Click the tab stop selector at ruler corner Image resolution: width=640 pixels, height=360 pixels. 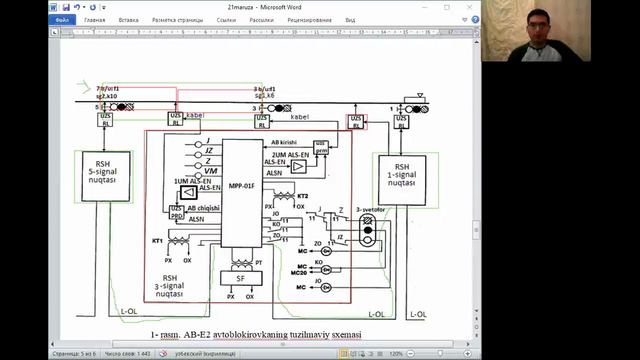[x=54, y=32]
